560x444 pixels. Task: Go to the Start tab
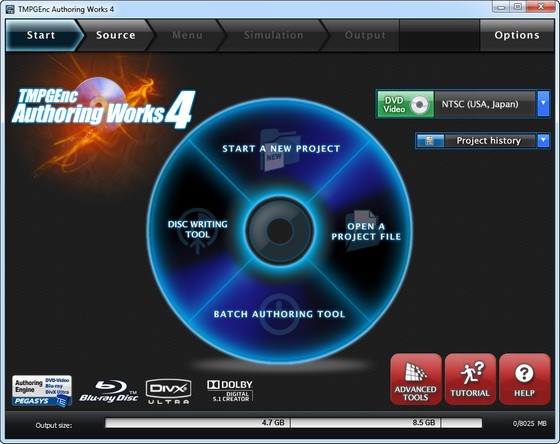(41, 35)
